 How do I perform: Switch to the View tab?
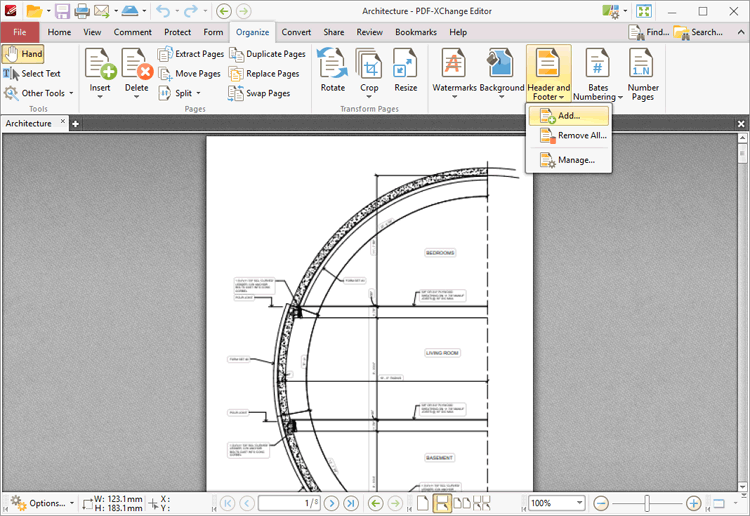(92, 32)
